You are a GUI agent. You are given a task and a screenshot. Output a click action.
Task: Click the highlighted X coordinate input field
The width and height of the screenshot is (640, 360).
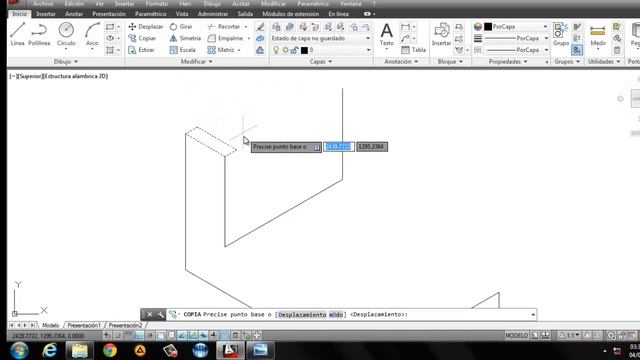point(338,147)
